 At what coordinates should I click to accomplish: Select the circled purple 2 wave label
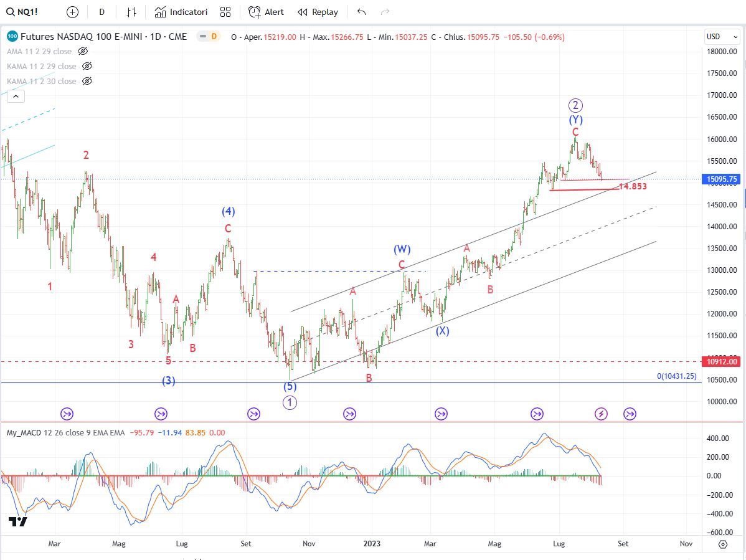click(575, 105)
